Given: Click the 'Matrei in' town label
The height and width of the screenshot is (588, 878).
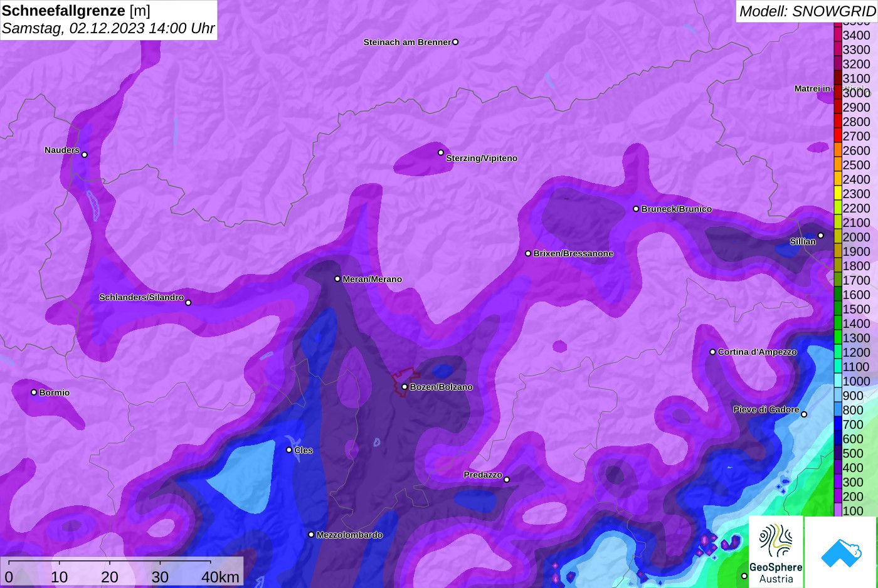Looking at the screenshot, I should click(x=813, y=88).
